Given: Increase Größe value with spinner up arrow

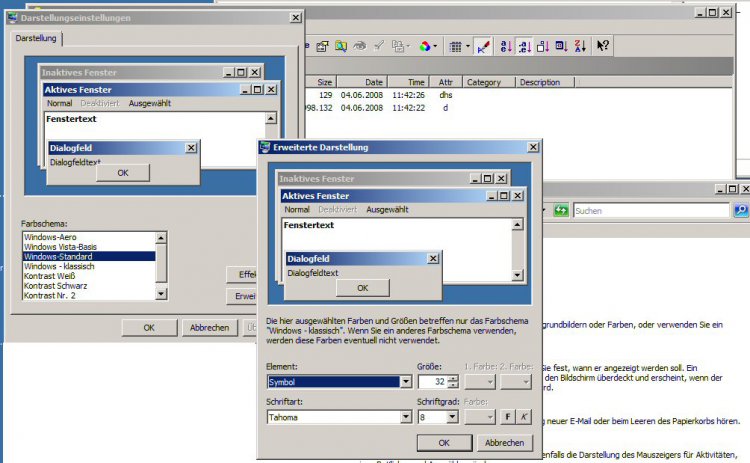Looking at the screenshot, I should (x=453, y=377).
